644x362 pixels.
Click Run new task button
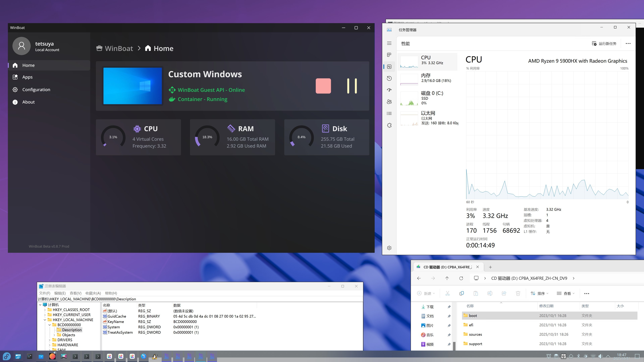[x=604, y=43]
